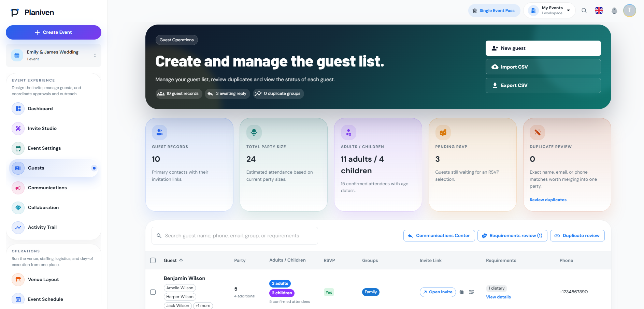Open notifications bell
Image resolution: width=644 pixels, height=309 pixels.
pyautogui.click(x=614, y=11)
